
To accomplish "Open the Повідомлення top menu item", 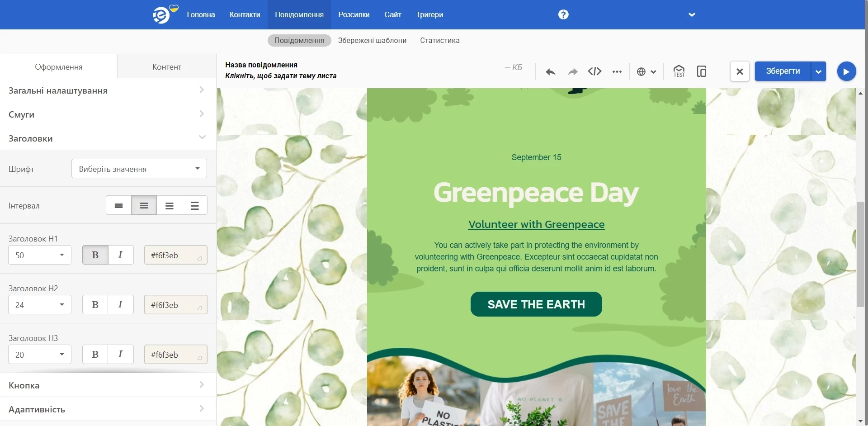I will point(299,14).
